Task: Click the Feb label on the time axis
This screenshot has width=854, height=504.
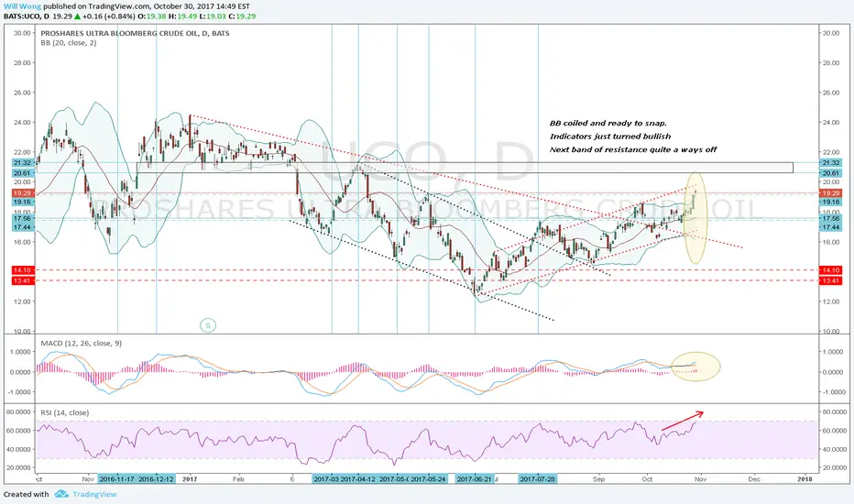Action: click(x=238, y=479)
